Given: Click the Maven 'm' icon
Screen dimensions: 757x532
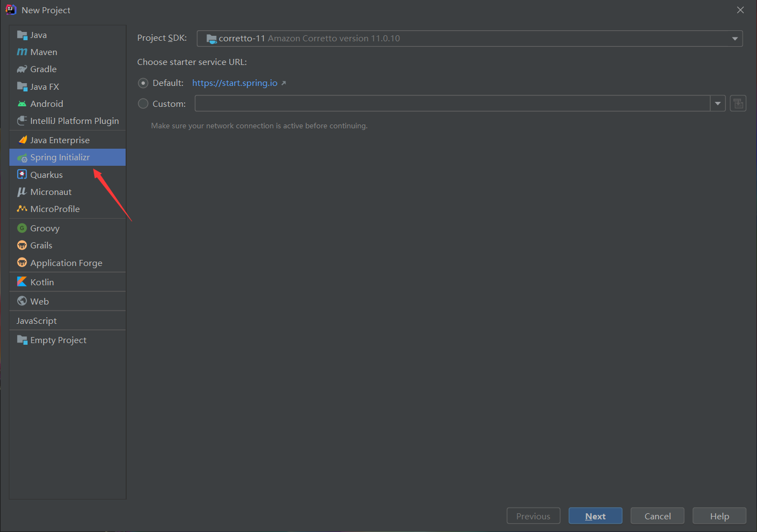Looking at the screenshot, I should click(22, 52).
